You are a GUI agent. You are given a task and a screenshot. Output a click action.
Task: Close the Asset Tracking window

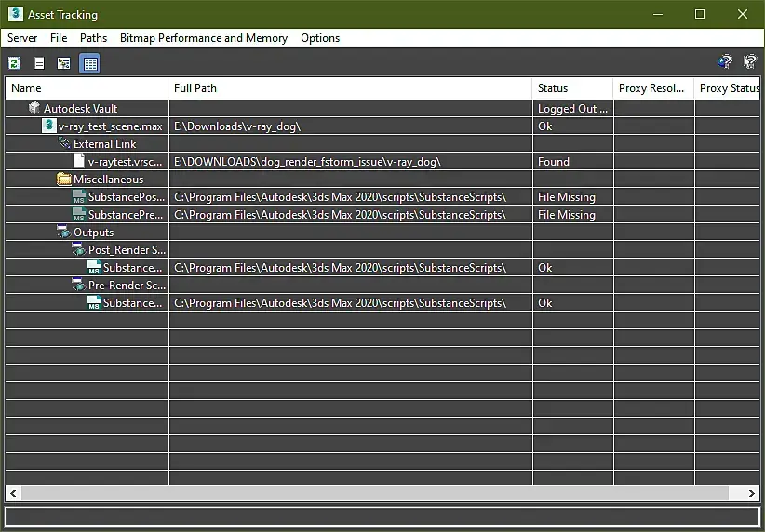click(742, 14)
